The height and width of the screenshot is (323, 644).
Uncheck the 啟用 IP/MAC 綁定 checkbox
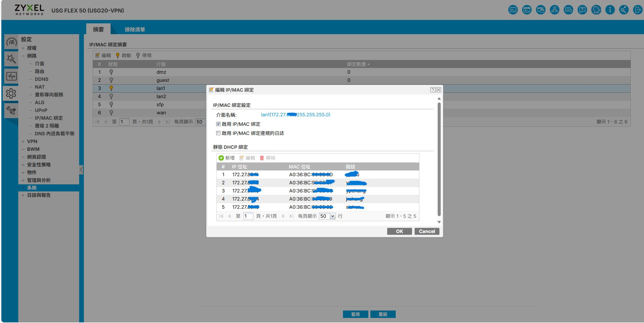(x=218, y=124)
